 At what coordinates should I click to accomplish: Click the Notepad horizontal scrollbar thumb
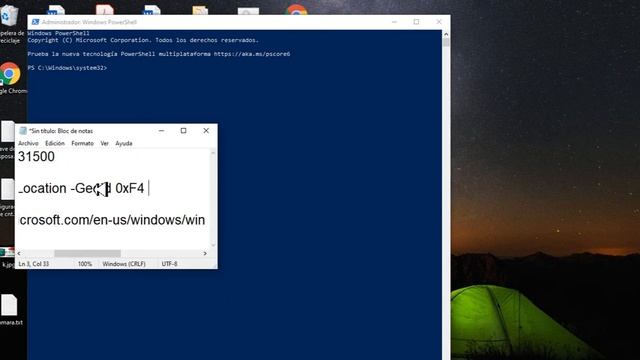[x=87, y=253]
